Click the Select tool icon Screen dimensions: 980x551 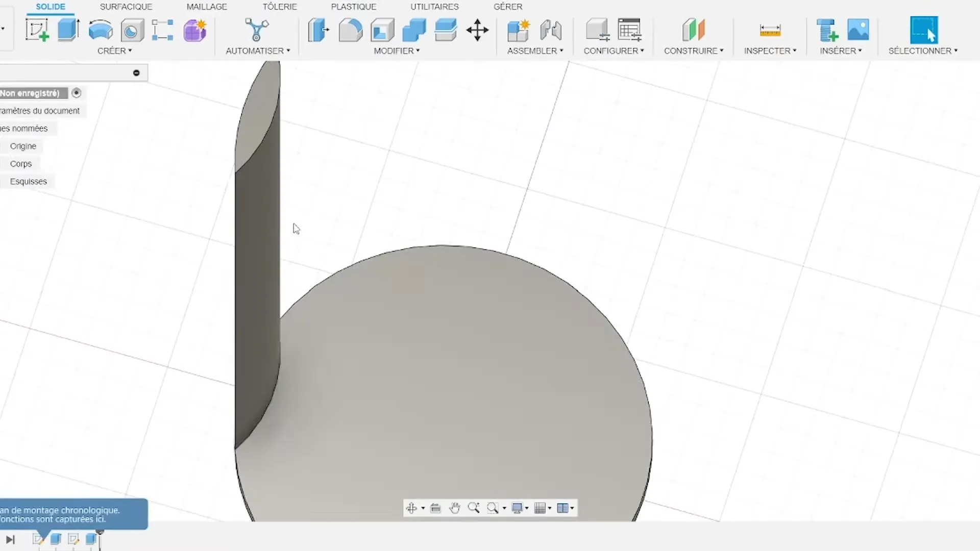click(x=924, y=30)
